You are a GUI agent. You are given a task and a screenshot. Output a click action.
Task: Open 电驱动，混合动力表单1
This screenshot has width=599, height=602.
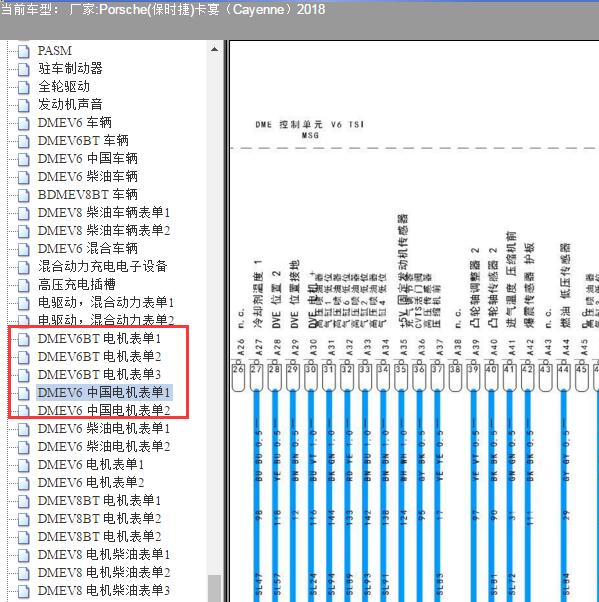[106, 303]
